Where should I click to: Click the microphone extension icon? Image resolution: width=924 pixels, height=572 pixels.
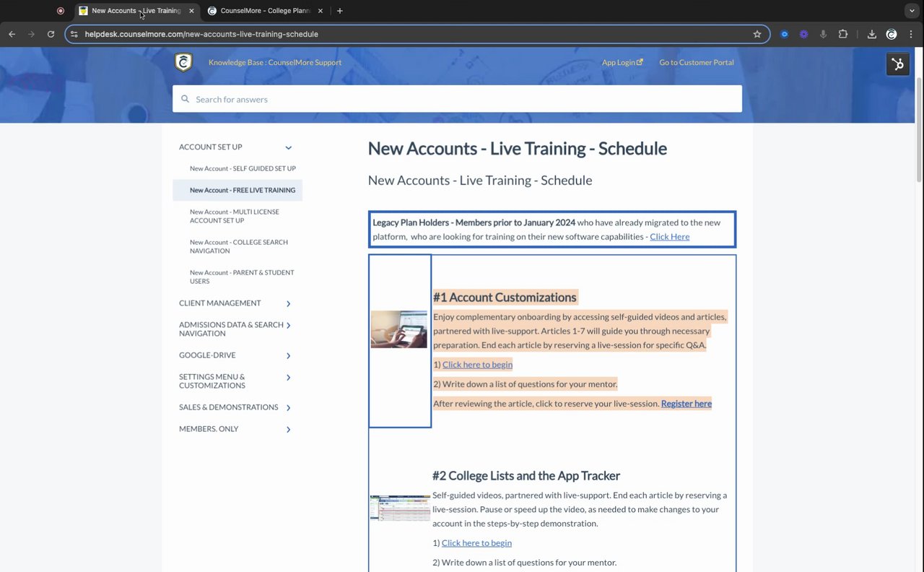click(x=823, y=34)
